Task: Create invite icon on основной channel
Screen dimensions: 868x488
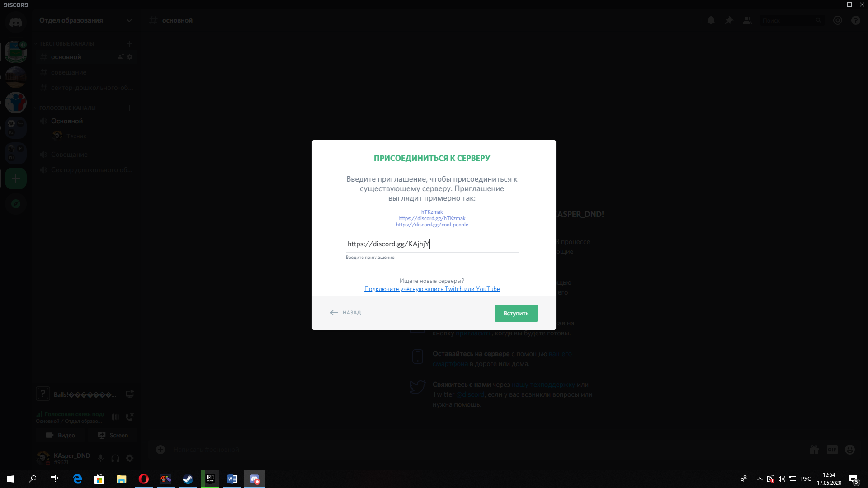Action: click(120, 57)
